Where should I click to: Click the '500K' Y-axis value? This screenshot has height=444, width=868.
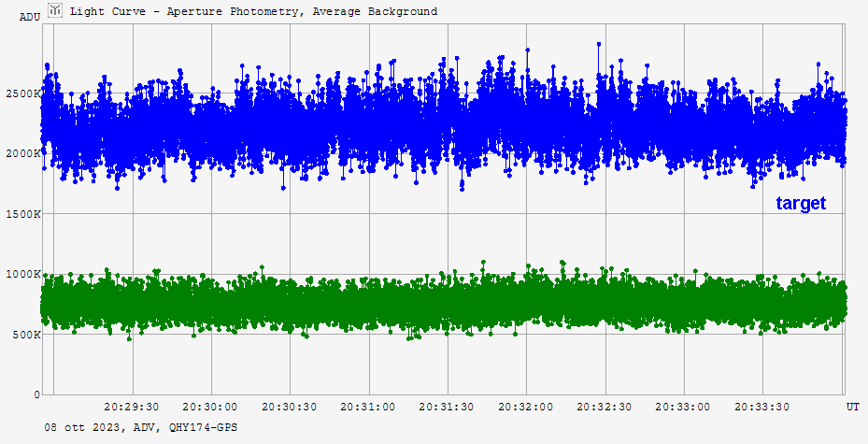pyautogui.click(x=26, y=335)
